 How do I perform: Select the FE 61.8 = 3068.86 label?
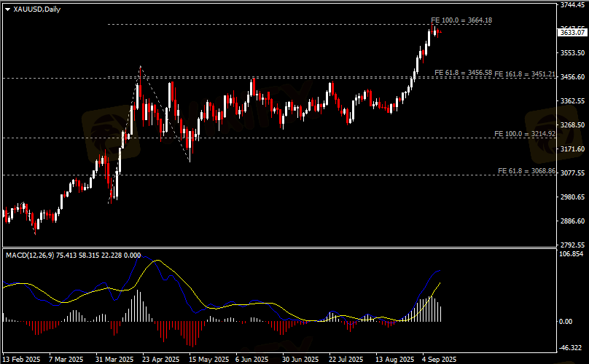pyautogui.click(x=526, y=171)
